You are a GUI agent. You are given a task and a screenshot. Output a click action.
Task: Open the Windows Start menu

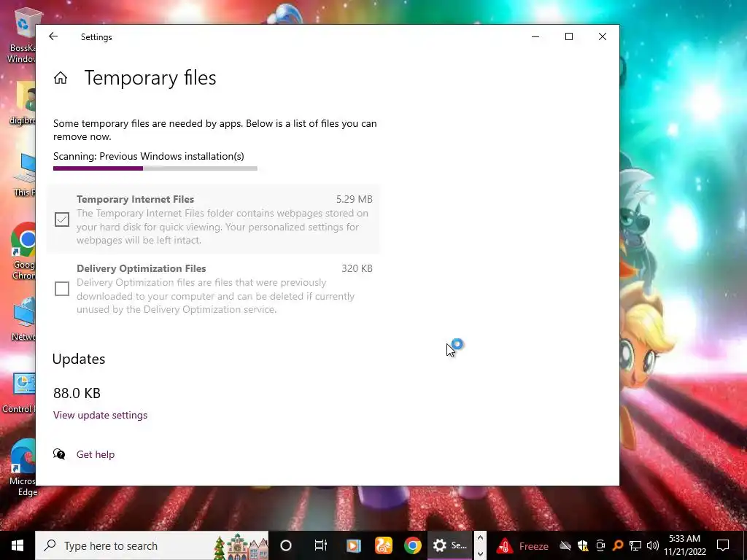[18, 545]
